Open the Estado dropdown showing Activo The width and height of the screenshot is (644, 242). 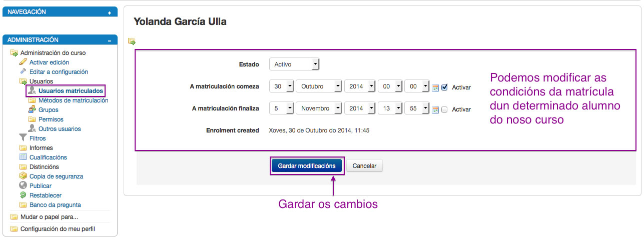(294, 64)
